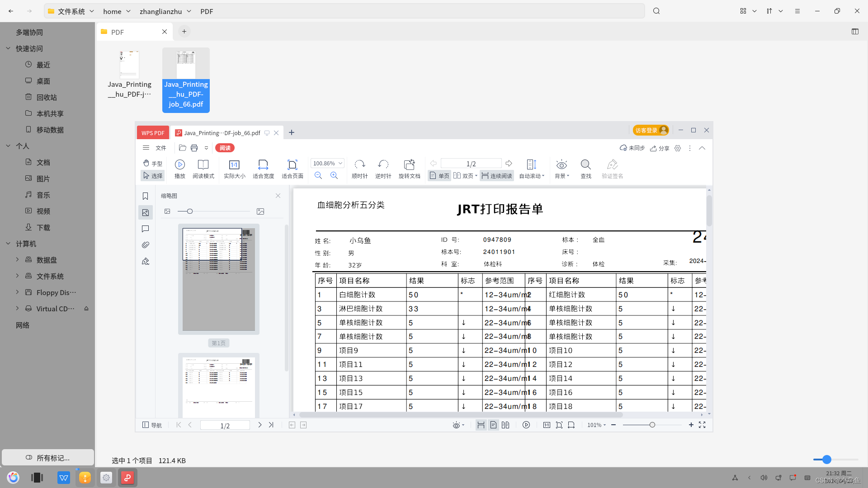Screen dimensions: 868x488
Task: Collapse Quick Access section in file manager
Action: 8,48
